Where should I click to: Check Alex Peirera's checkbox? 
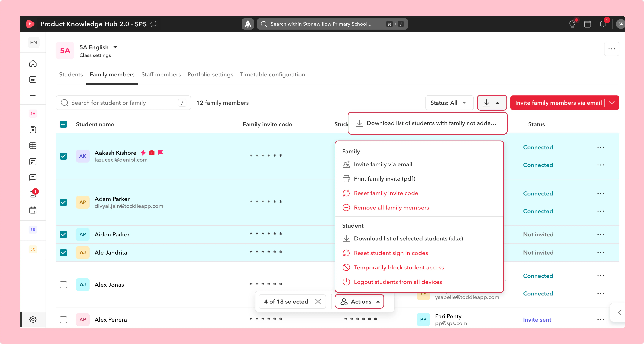[x=63, y=319]
